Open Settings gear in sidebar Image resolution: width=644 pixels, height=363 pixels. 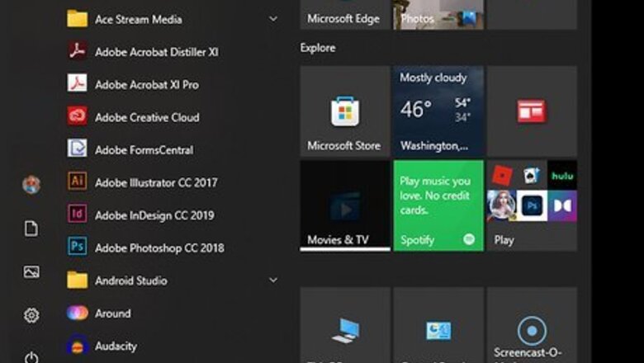tap(31, 315)
